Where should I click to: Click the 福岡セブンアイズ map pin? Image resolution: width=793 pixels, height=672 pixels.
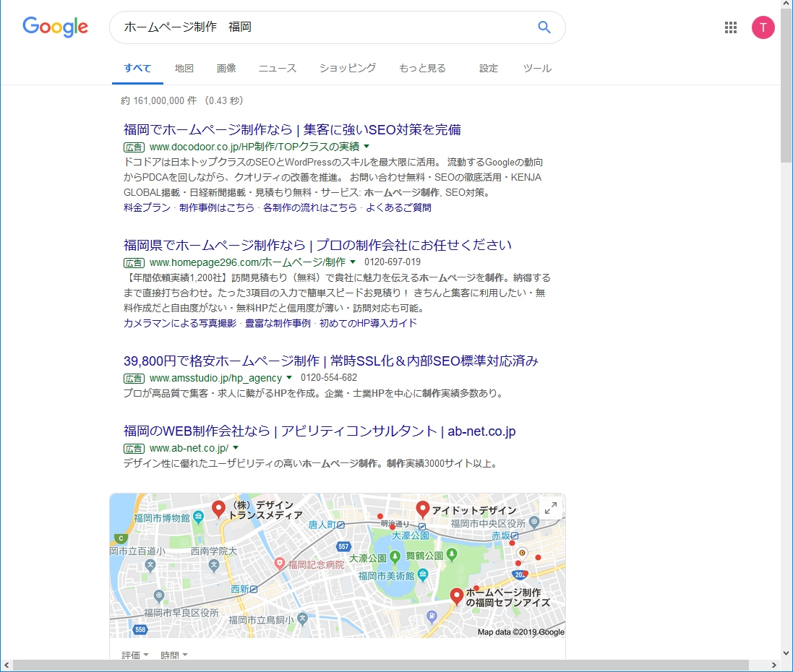pyautogui.click(x=456, y=595)
